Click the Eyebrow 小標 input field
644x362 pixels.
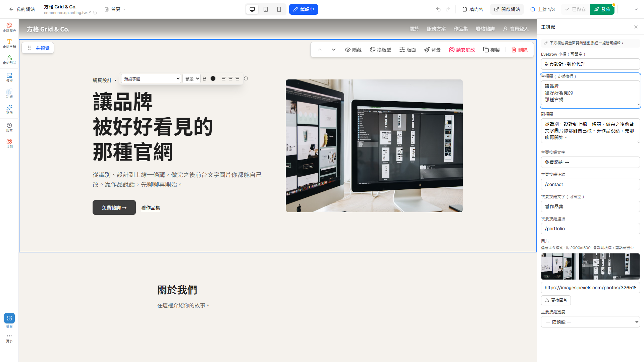pos(590,64)
